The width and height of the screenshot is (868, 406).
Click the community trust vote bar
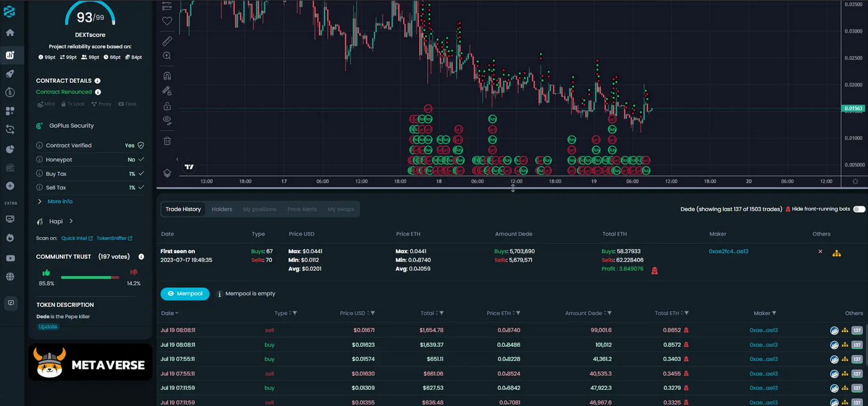pos(90,278)
